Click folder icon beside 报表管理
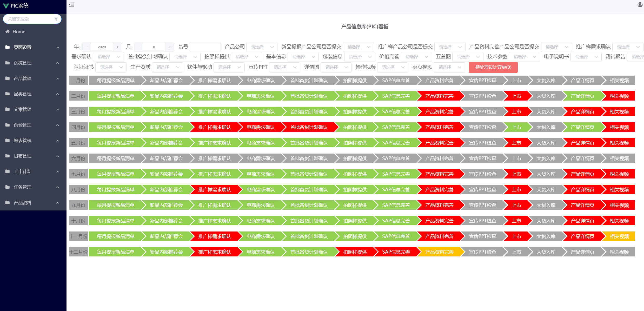 click(x=8, y=140)
